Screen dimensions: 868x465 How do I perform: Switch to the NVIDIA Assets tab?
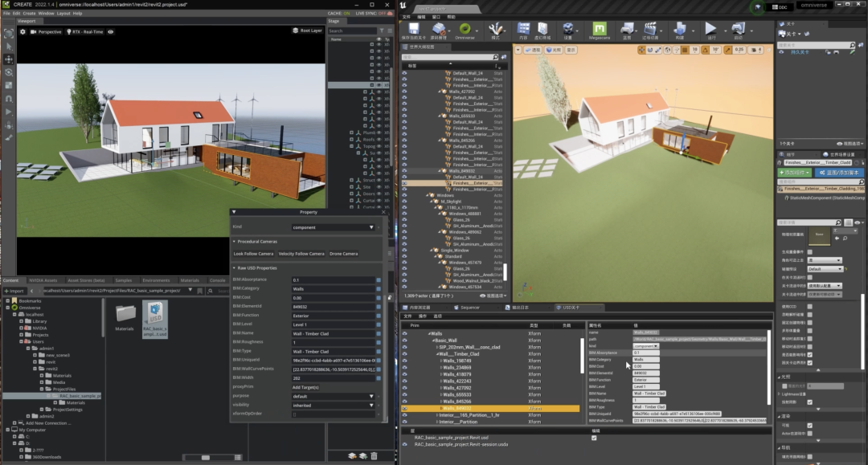coord(43,280)
